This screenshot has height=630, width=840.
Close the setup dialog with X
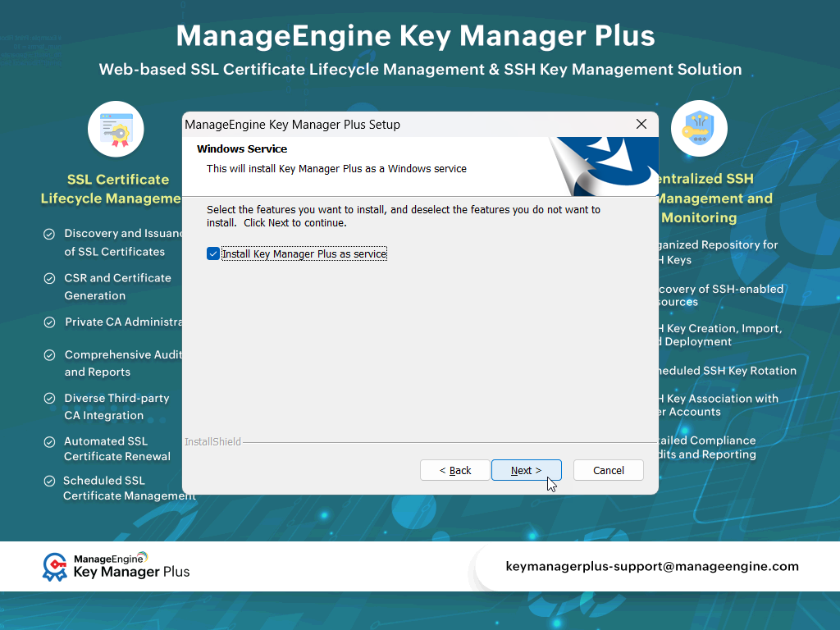pyautogui.click(x=641, y=125)
